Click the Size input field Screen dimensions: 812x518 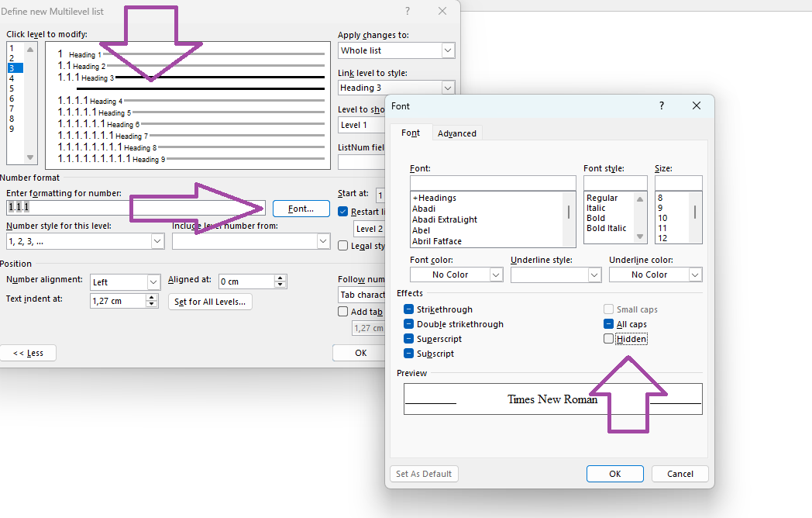pyautogui.click(x=679, y=183)
